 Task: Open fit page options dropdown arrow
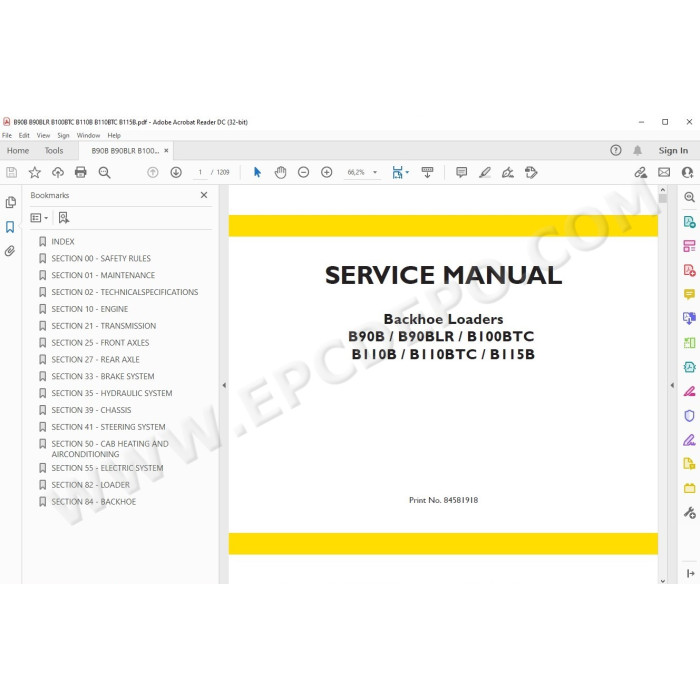tap(407, 172)
